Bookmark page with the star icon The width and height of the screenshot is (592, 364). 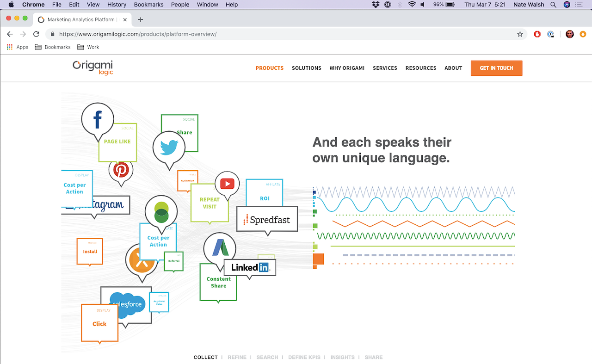pos(520,34)
